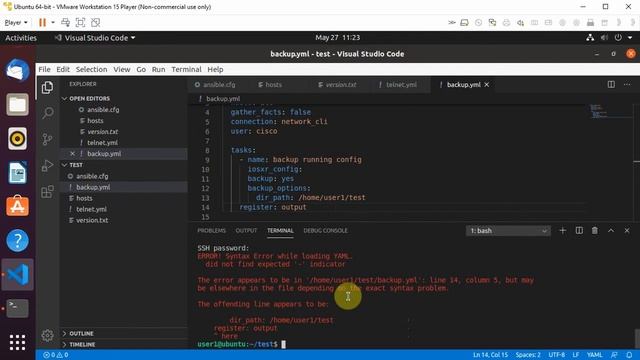Open the Selection menu
Image resolution: width=640 pixels, height=360 pixels.
[x=91, y=69]
